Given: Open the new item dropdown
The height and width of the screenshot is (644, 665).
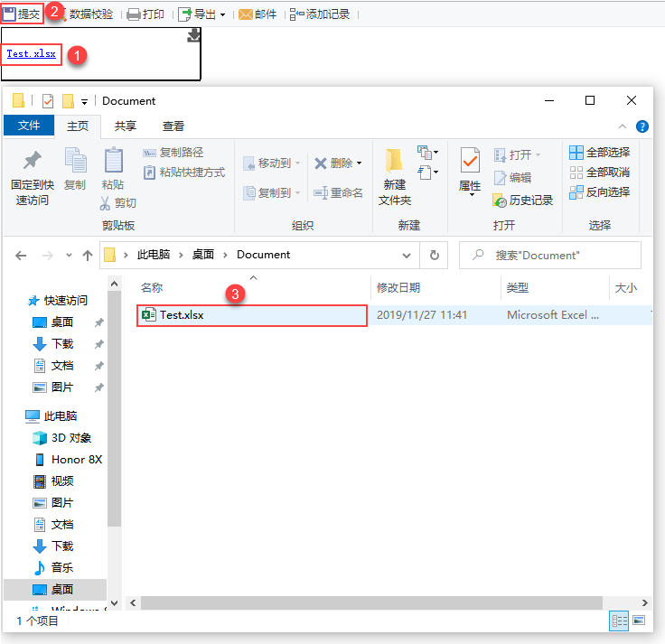Looking at the screenshot, I should coord(427,153).
